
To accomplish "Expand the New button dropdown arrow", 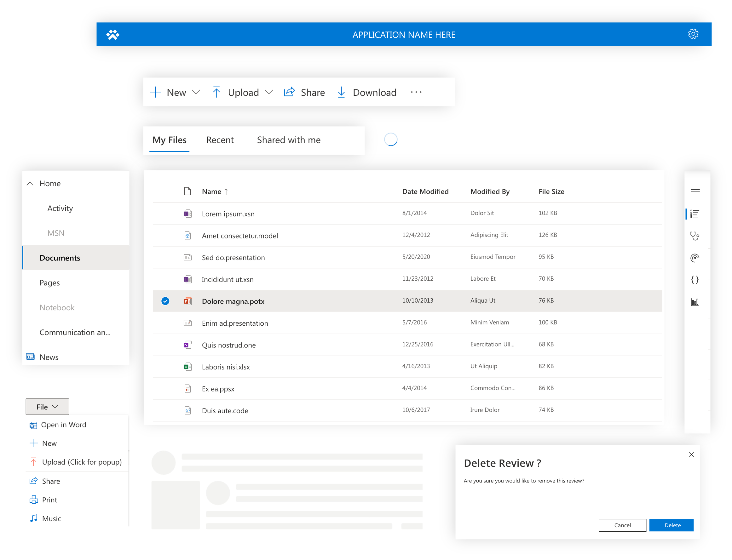I will [197, 92].
